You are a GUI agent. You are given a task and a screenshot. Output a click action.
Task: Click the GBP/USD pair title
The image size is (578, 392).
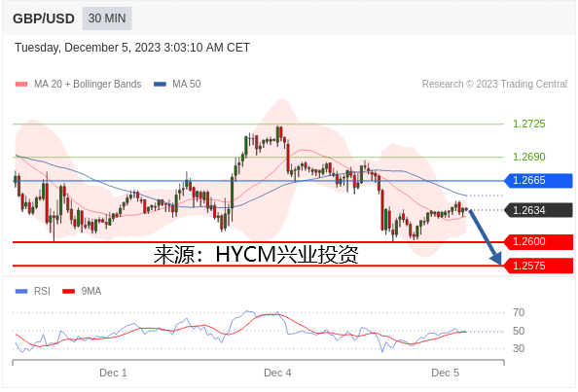[44, 18]
